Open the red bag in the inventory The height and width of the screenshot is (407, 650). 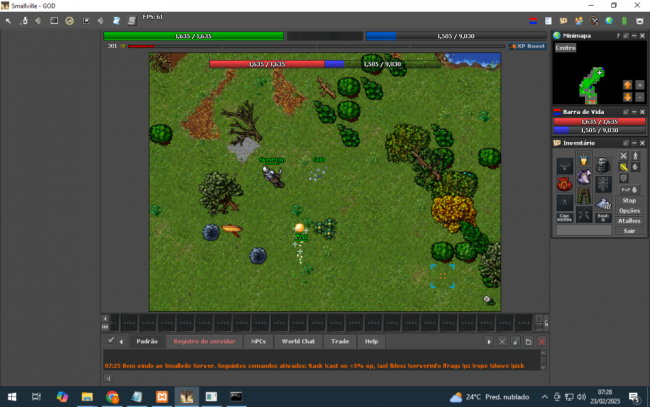coord(564,184)
